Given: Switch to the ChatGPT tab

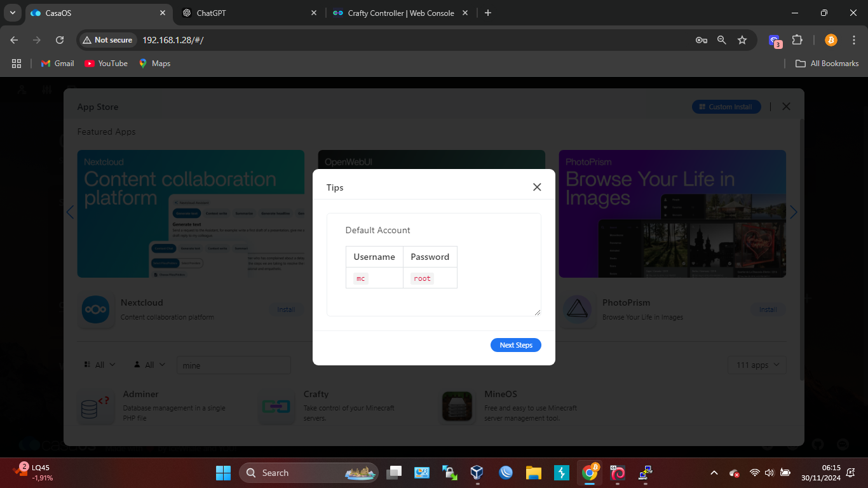Looking at the screenshot, I should [x=248, y=13].
